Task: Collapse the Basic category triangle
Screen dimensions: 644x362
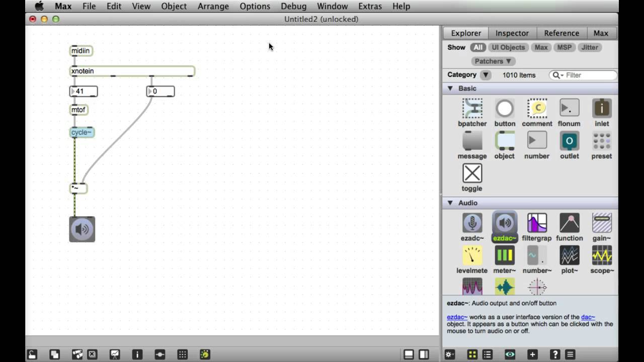Action: point(450,88)
